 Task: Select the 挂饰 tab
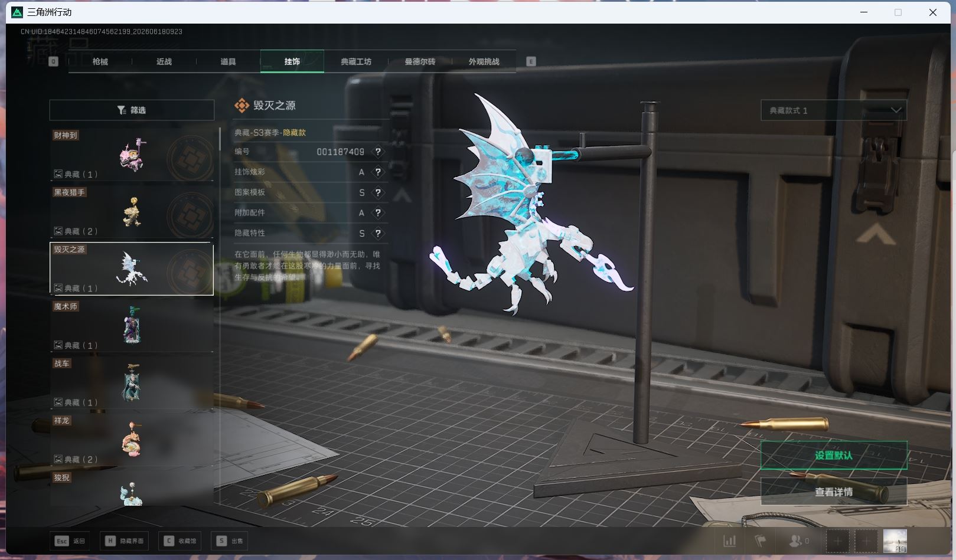pos(292,61)
